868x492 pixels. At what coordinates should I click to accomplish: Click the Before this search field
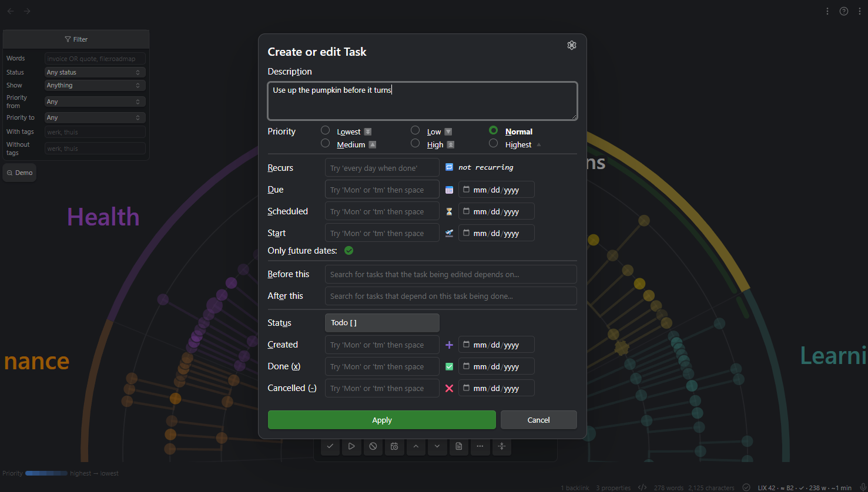click(451, 274)
